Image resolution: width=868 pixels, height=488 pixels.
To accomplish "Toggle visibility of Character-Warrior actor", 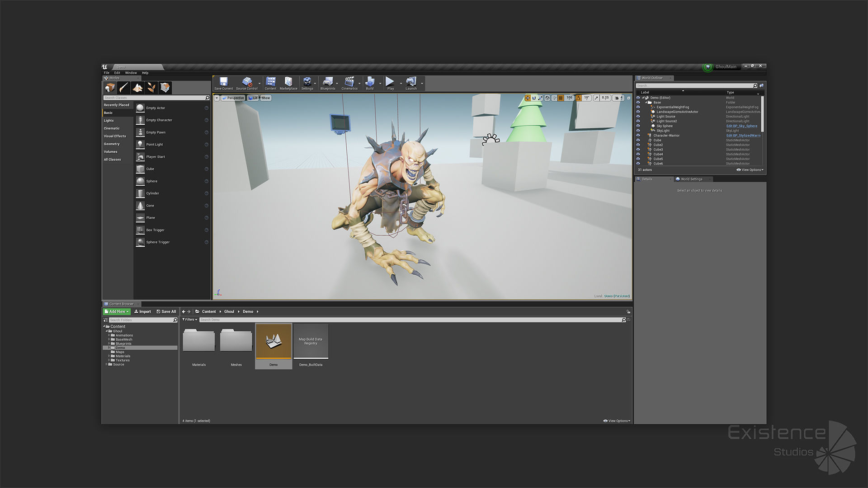I will point(638,136).
